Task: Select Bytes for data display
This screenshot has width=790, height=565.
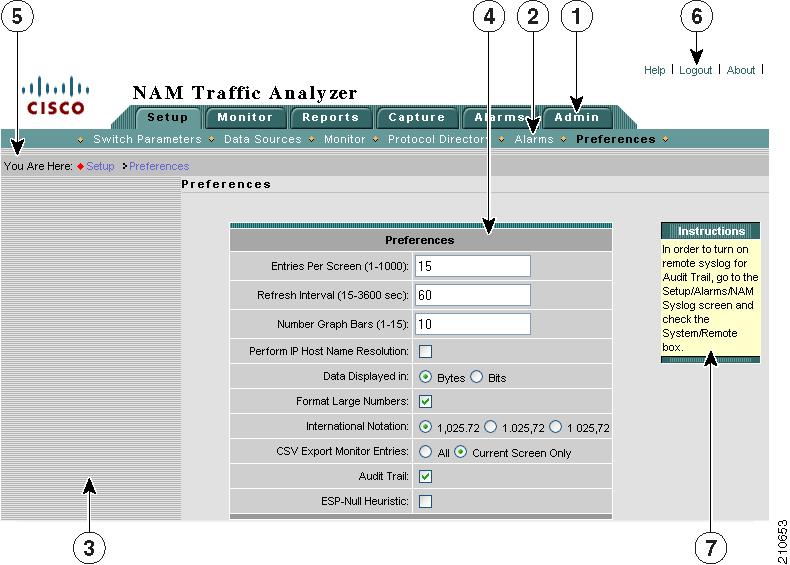Action: [x=425, y=377]
